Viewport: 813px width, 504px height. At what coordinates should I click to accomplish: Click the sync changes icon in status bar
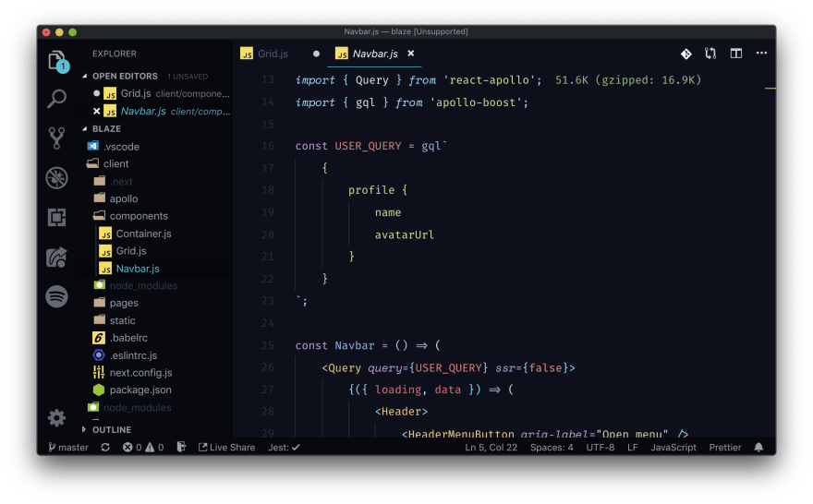tap(105, 447)
